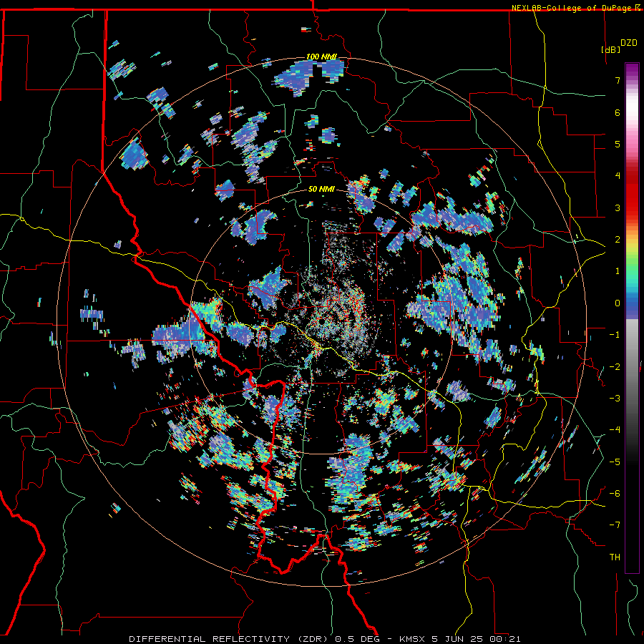Click the -6 value on the color scale

(615, 494)
